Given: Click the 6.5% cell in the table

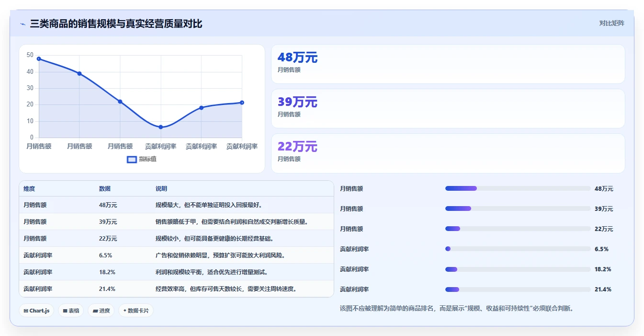Looking at the screenshot, I should tap(105, 255).
